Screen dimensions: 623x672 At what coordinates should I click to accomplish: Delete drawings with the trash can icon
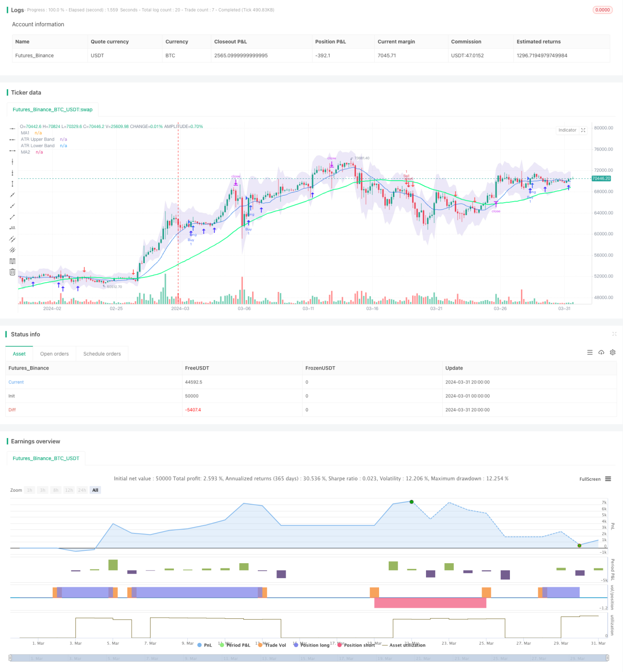click(12, 272)
